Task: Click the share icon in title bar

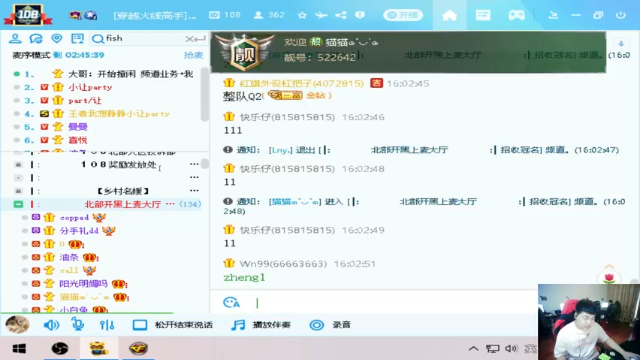Action: (x=341, y=16)
